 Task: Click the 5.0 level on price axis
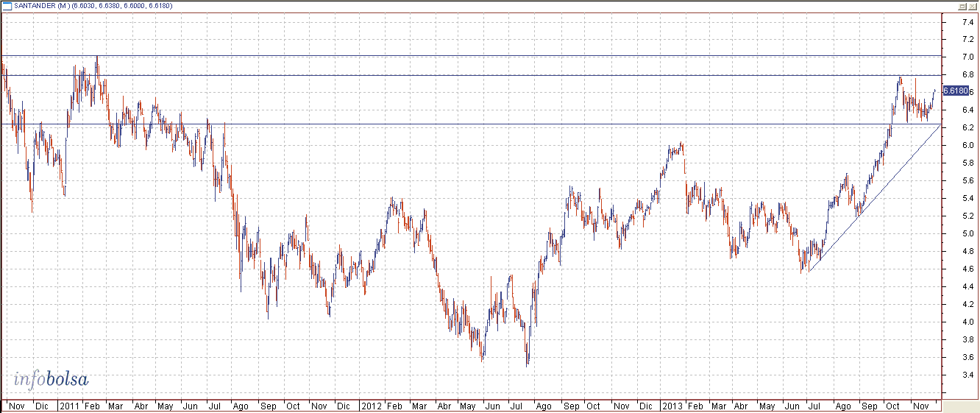click(967, 233)
